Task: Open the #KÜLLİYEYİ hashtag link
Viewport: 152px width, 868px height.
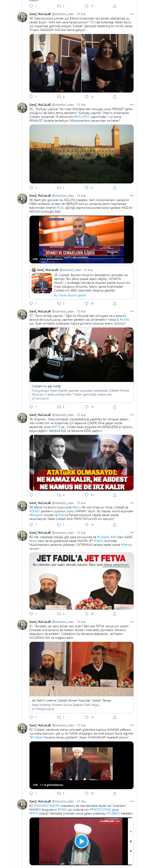Action: 81,117
